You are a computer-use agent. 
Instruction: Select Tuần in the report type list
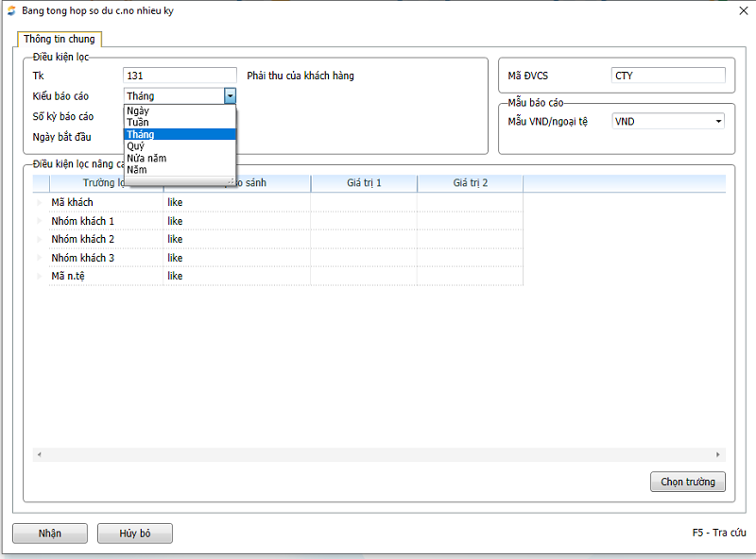click(180, 123)
